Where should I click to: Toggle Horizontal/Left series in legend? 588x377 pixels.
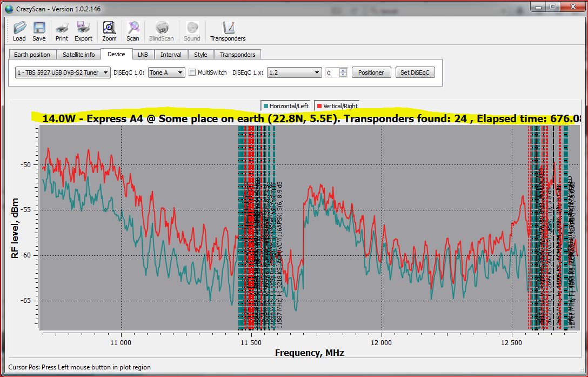pyautogui.click(x=286, y=106)
